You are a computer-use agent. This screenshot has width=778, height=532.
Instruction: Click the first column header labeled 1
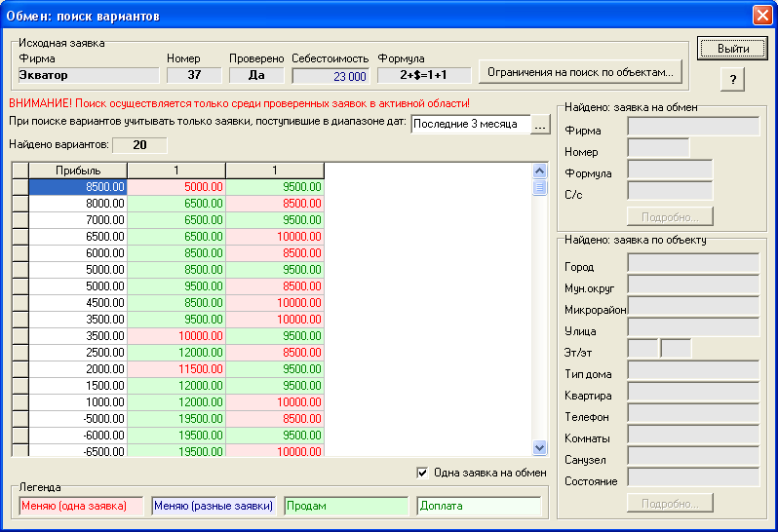(x=176, y=171)
